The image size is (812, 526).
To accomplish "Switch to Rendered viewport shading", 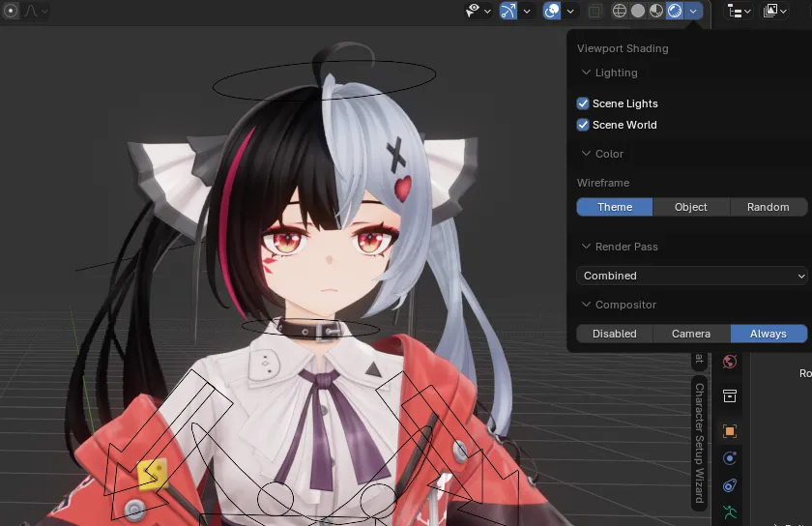I will click(675, 11).
